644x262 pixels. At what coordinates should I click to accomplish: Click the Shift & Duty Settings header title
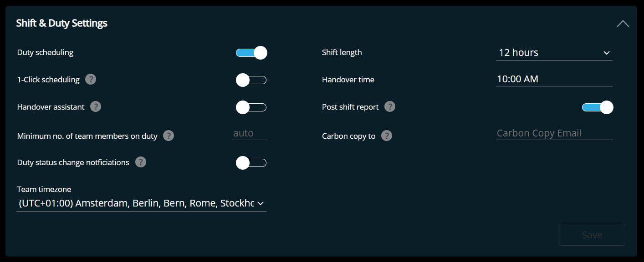coord(62,23)
